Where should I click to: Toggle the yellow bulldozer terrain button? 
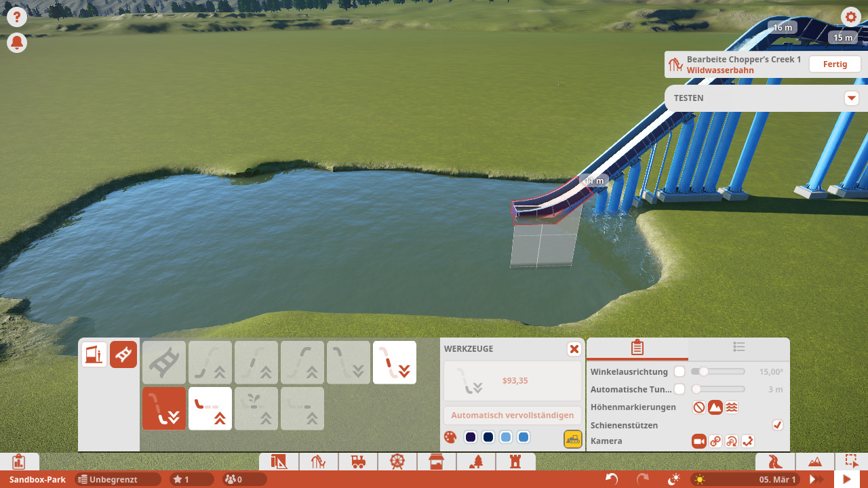coord(573,439)
